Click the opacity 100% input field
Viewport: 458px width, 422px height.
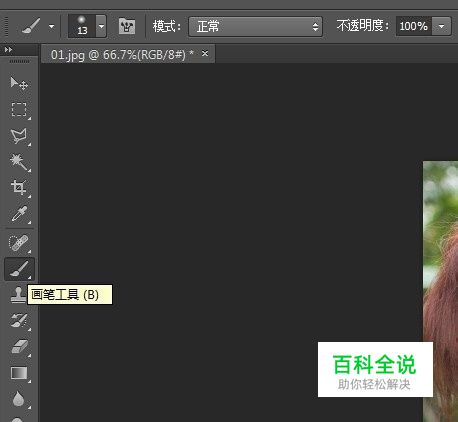(x=414, y=26)
